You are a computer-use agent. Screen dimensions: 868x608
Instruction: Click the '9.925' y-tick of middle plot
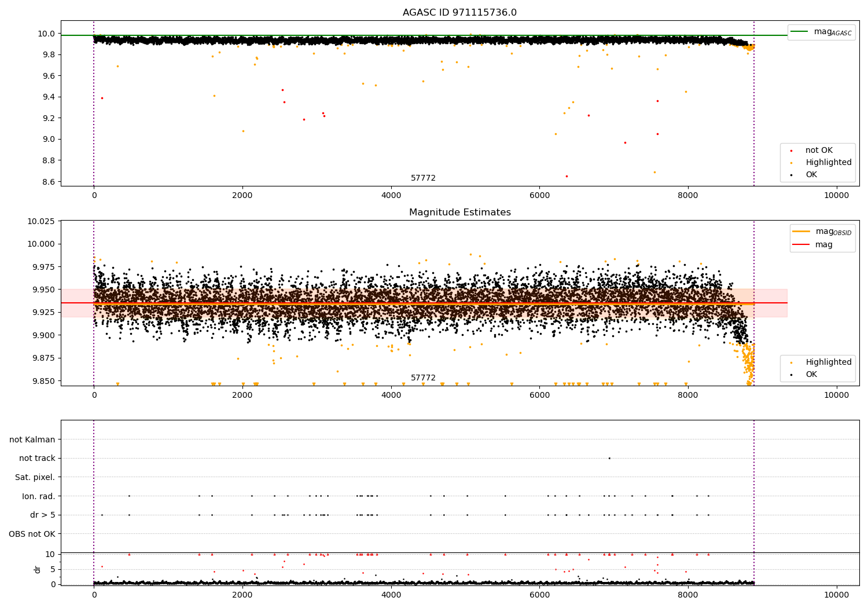(44, 313)
